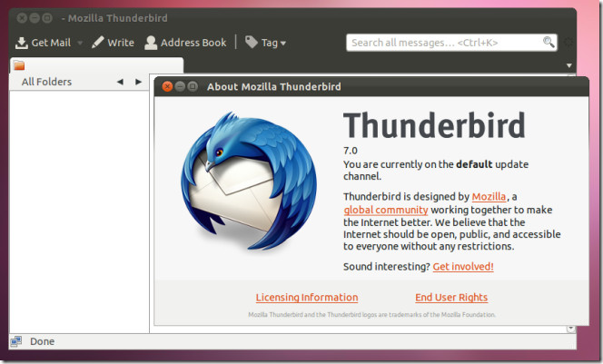Click the All Folders header label
Image resolution: width=603 pixels, height=364 pixels.
coord(46,82)
